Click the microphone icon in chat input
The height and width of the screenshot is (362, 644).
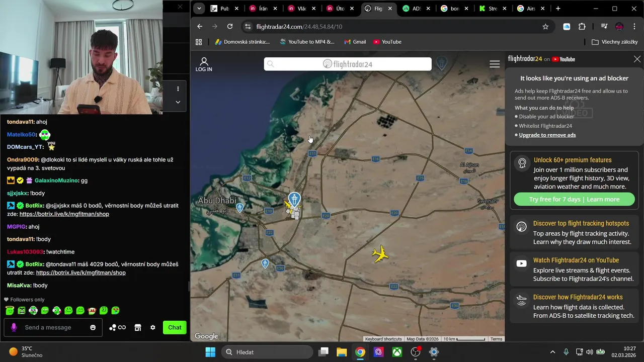click(x=14, y=327)
